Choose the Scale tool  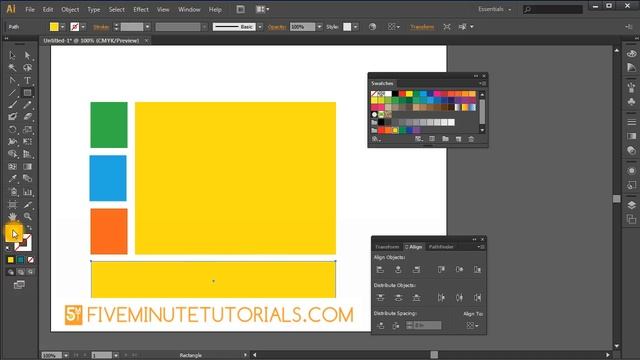click(27, 130)
